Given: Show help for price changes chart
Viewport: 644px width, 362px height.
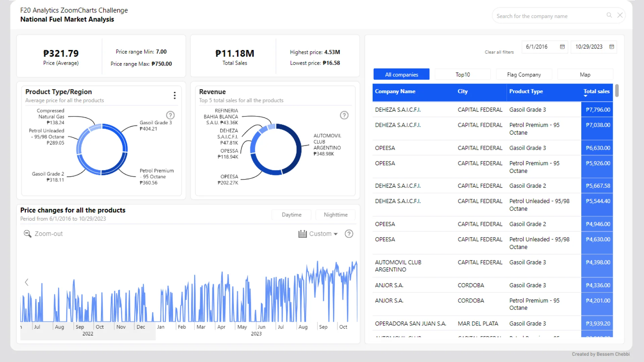Looking at the screenshot, I should click(349, 234).
